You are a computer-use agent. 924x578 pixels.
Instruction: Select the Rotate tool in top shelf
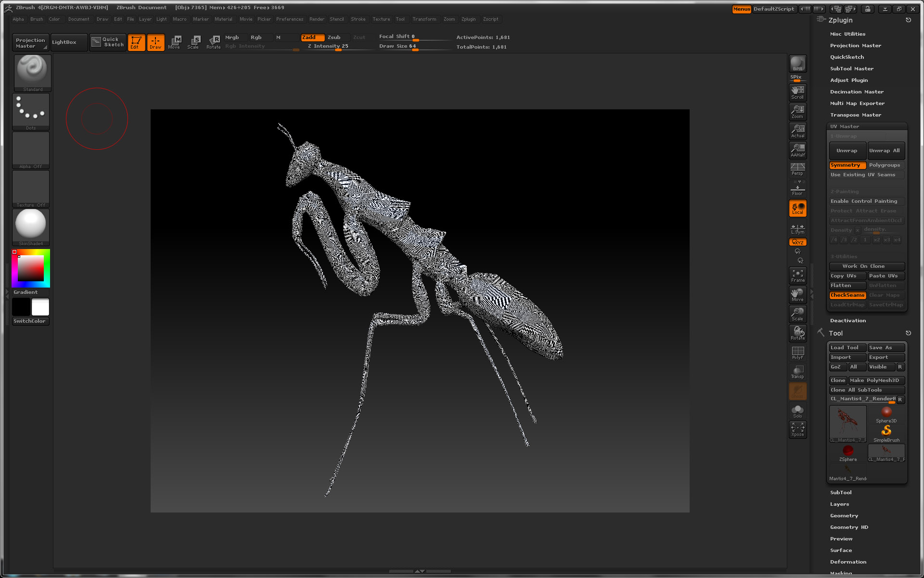point(213,42)
